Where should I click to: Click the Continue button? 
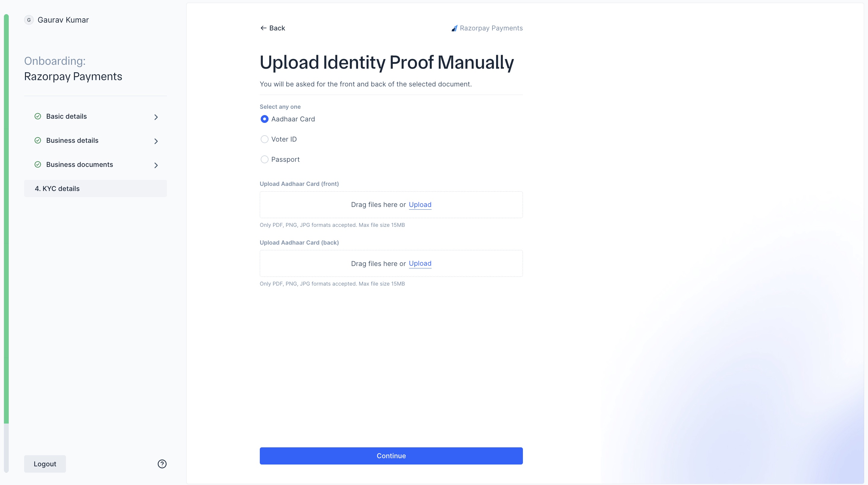(391, 456)
